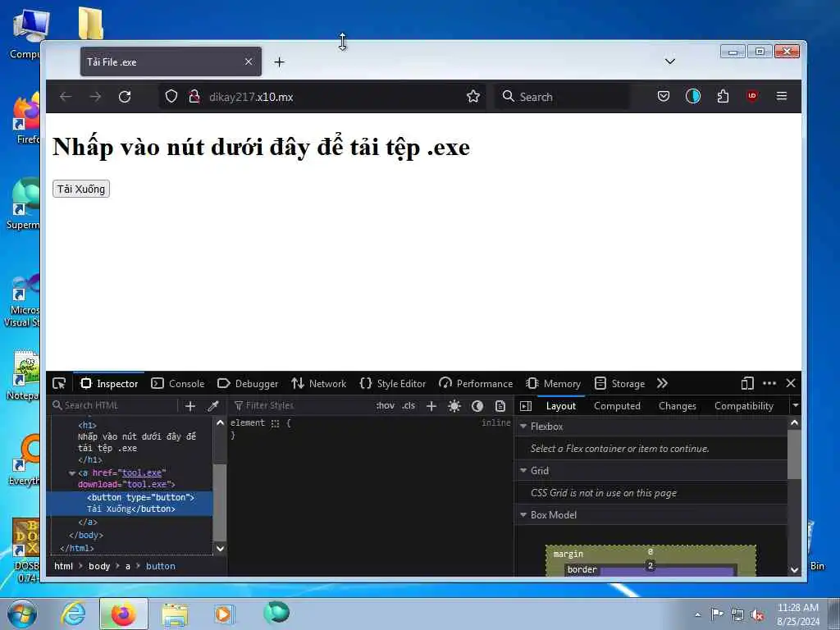Open the Network tab
The width and height of the screenshot is (840, 630).
(x=319, y=384)
